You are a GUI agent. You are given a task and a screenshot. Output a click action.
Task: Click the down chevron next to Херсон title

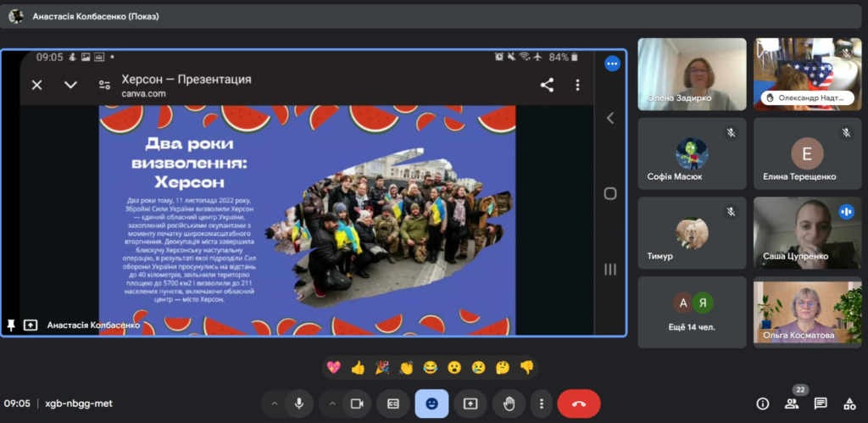(x=70, y=85)
